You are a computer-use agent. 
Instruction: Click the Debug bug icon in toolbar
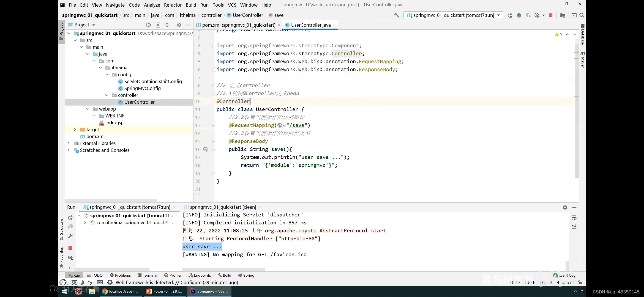pos(519,15)
